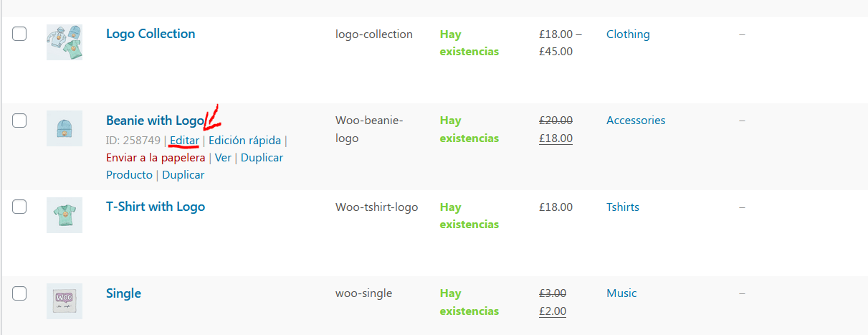
Task: Click the T-Shirt with Logo thumbnail
Action: point(65,215)
